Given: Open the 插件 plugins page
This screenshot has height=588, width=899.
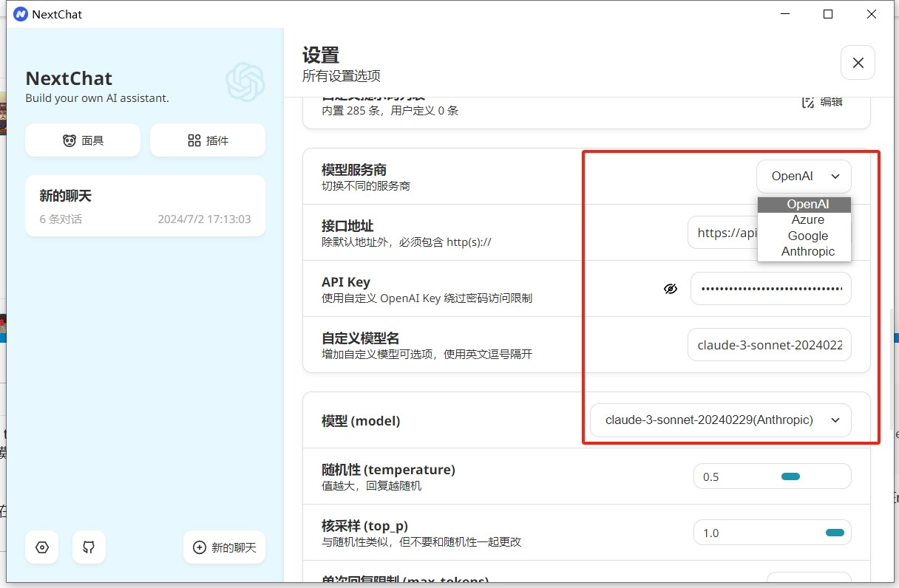Looking at the screenshot, I should click(208, 140).
